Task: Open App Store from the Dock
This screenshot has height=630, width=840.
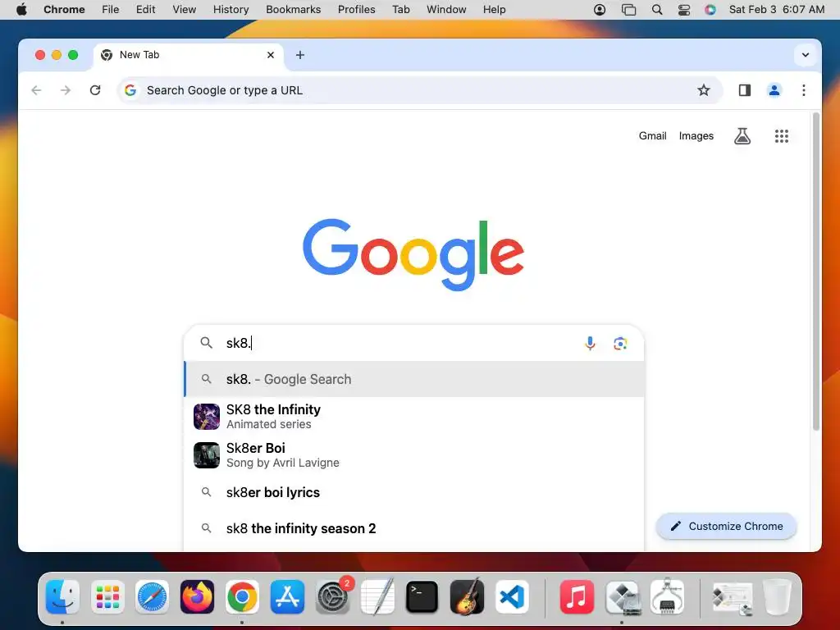Action: point(287,597)
